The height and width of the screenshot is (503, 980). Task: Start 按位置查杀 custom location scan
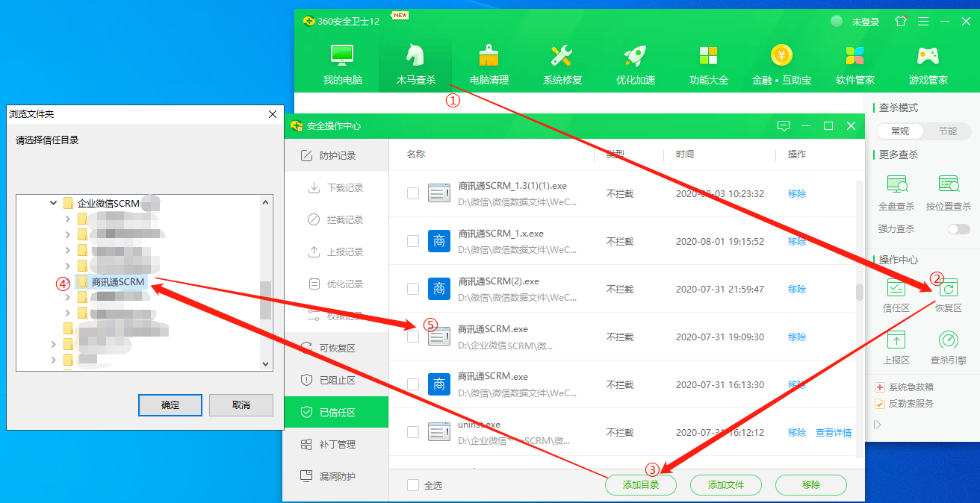click(949, 193)
